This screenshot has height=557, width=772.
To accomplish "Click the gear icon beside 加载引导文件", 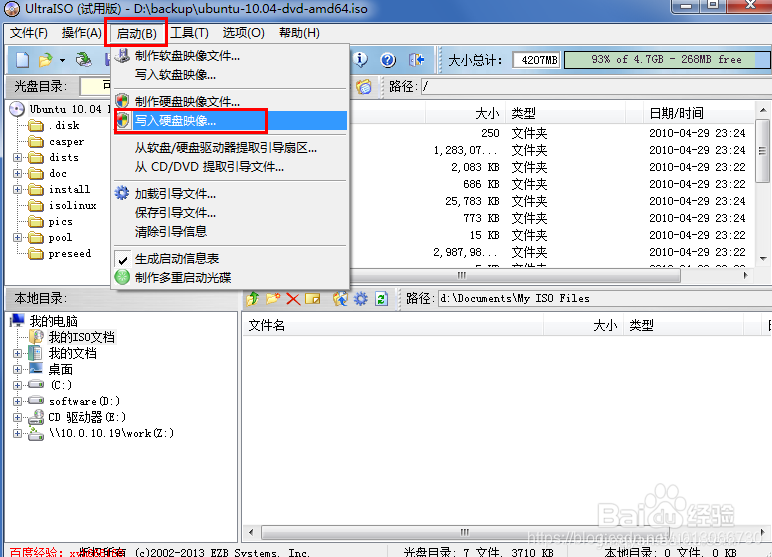I will [122, 193].
